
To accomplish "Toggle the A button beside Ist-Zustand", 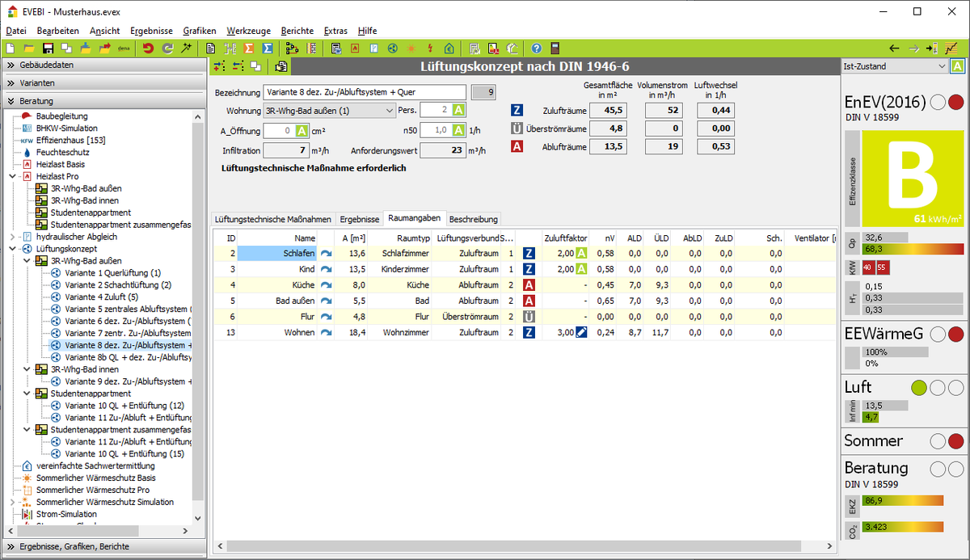I will 957,66.
